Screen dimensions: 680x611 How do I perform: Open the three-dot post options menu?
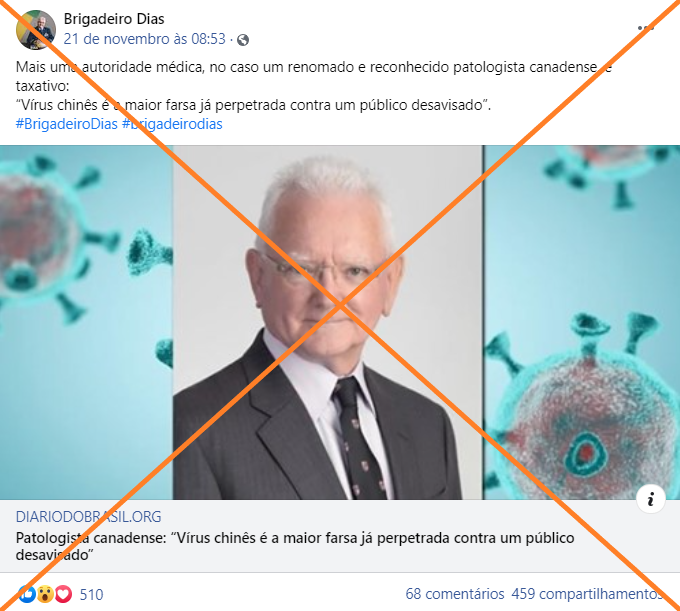pos(645,28)
